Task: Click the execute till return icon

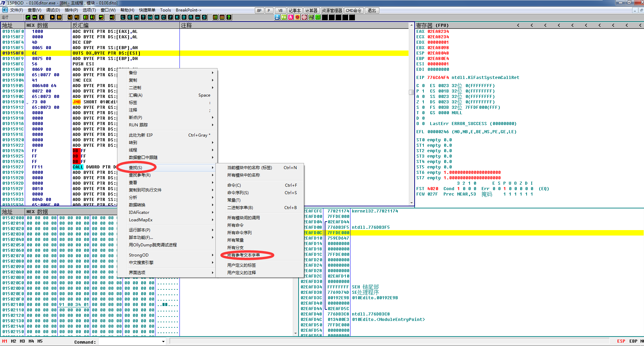Action: point(101,17)
